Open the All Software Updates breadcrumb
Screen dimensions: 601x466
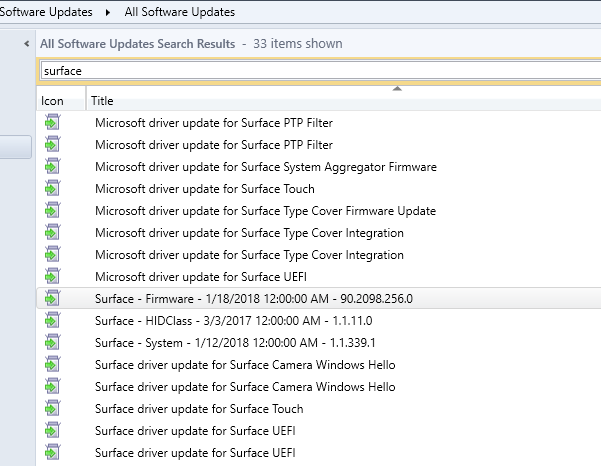[180, 12]
